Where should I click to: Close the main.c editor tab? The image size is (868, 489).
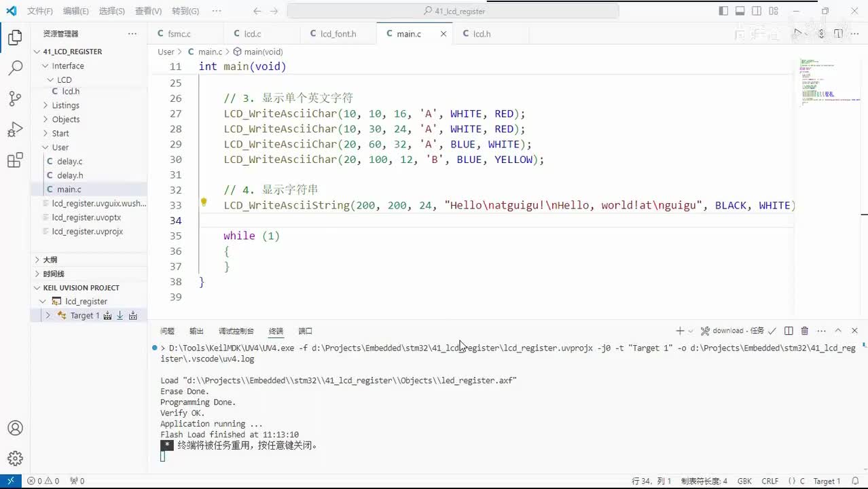[x=444, y=33]
